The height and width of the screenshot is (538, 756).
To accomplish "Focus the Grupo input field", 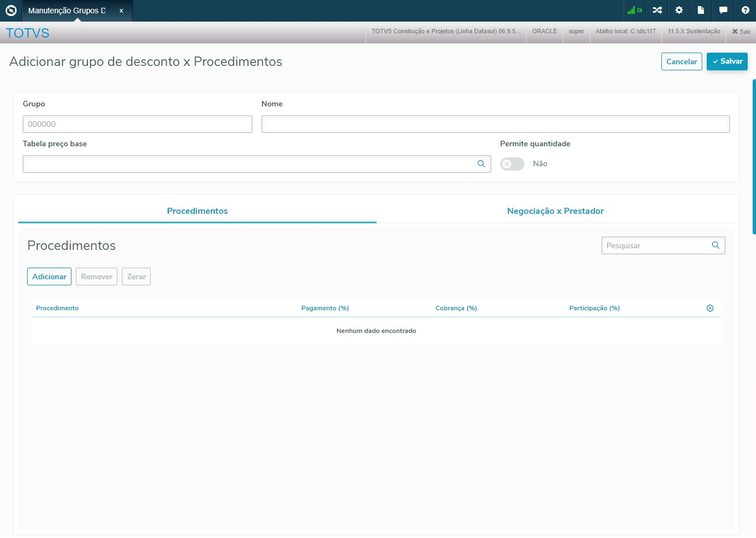I will 137,124.
